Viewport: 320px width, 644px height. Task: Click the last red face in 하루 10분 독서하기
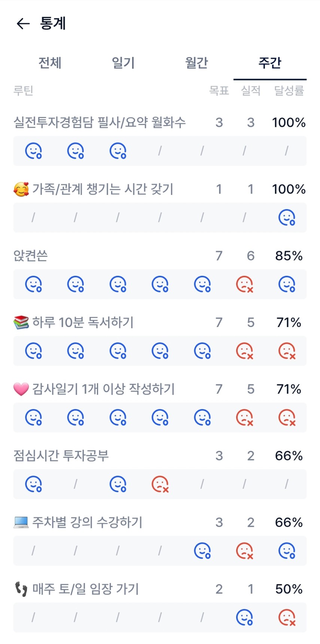point(287,351)
